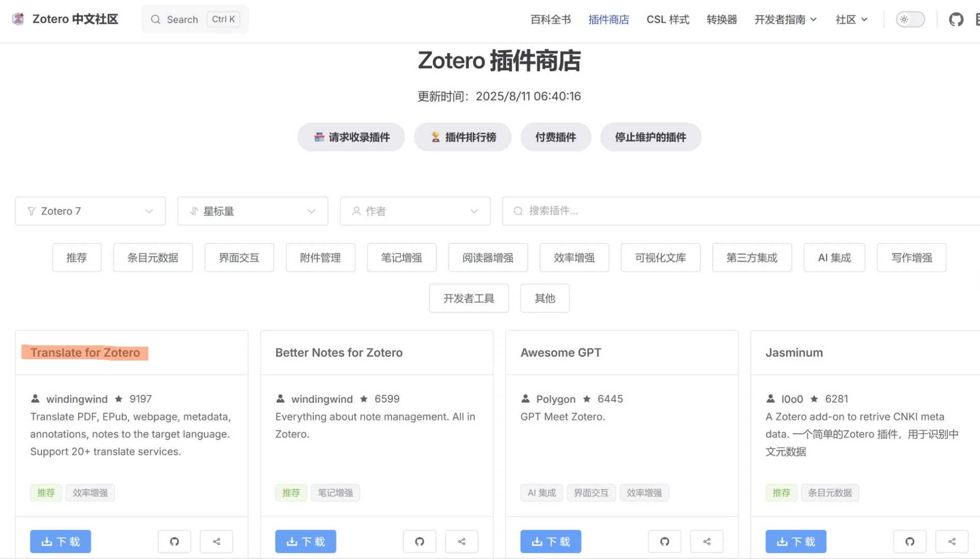The height and width of the screenshot is (559, 980).
Task: Click the share icon on Awesome GPT card
Action: pos(706,541)
